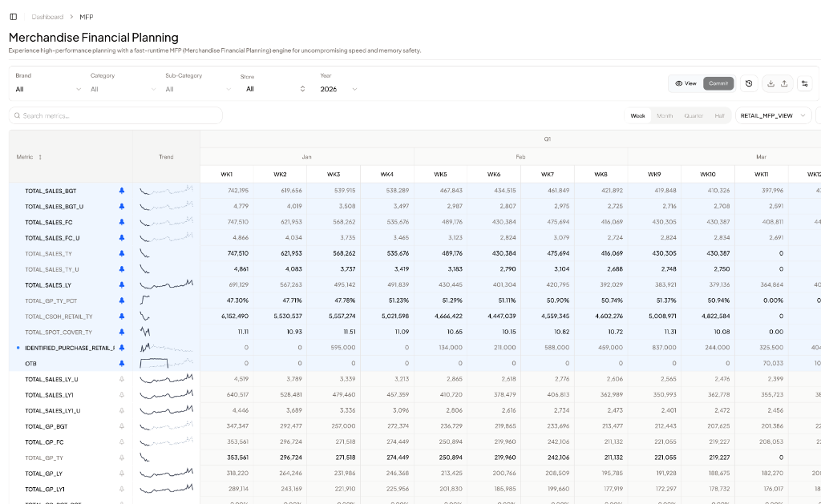Open the Sub-Category dropdown
The height and width of the screenshot is (504, 821).
click(x=198, y=90)
